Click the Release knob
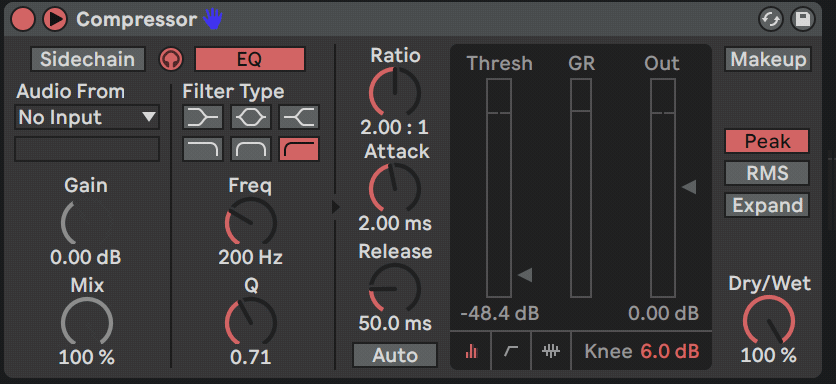Screen dimensions: 836x384 click(x=395, y=288)
